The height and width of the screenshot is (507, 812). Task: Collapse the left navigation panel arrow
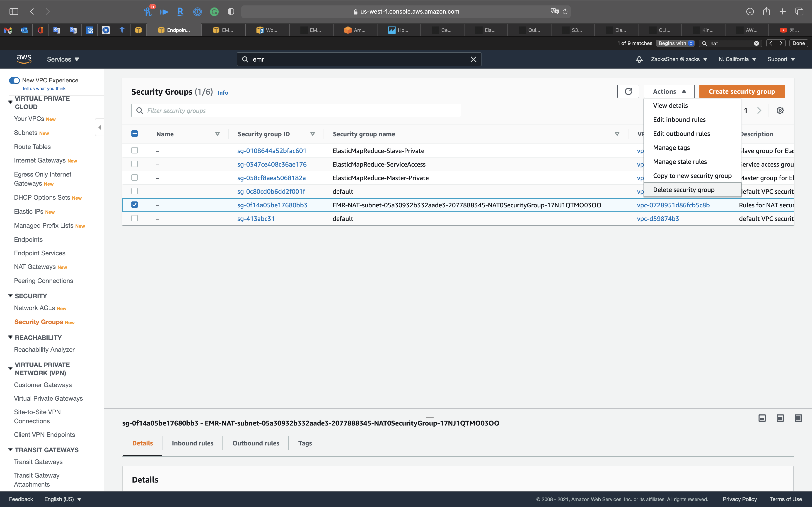(100, 127)
